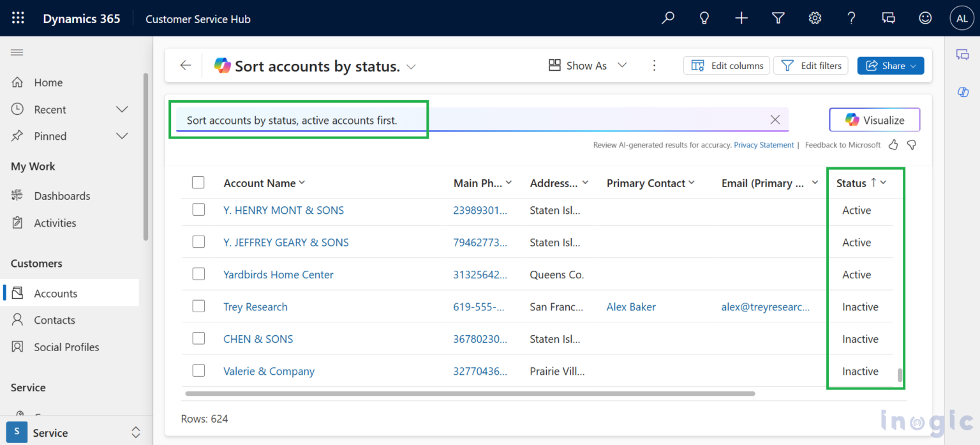
Task: Collapse the site map with hamburger icon
Action: 17,52
